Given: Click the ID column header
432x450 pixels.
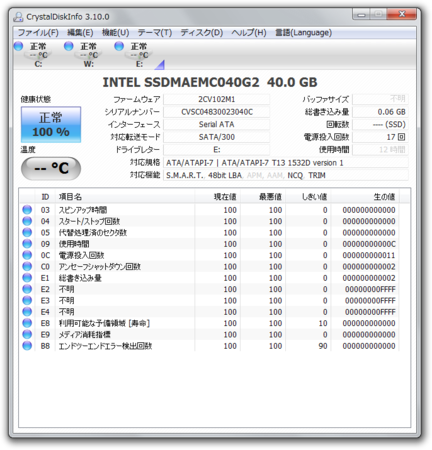Looking at the screenshot, I should 45,197.
